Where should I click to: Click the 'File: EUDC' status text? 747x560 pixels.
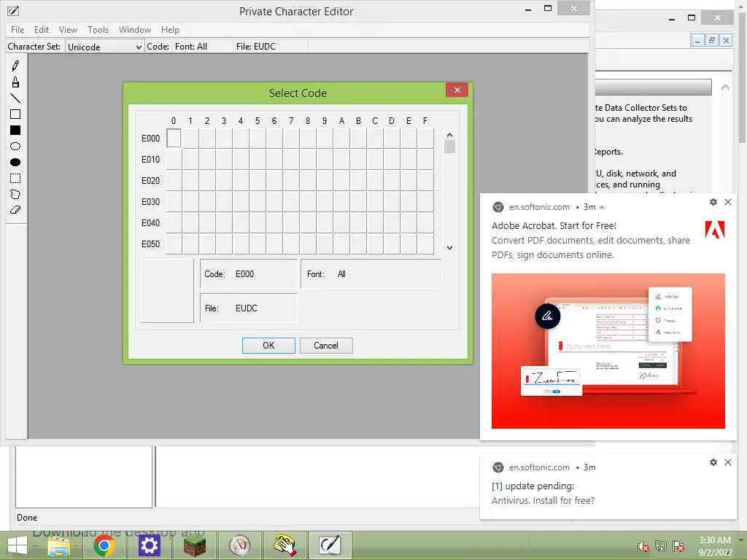click(256, 47)
